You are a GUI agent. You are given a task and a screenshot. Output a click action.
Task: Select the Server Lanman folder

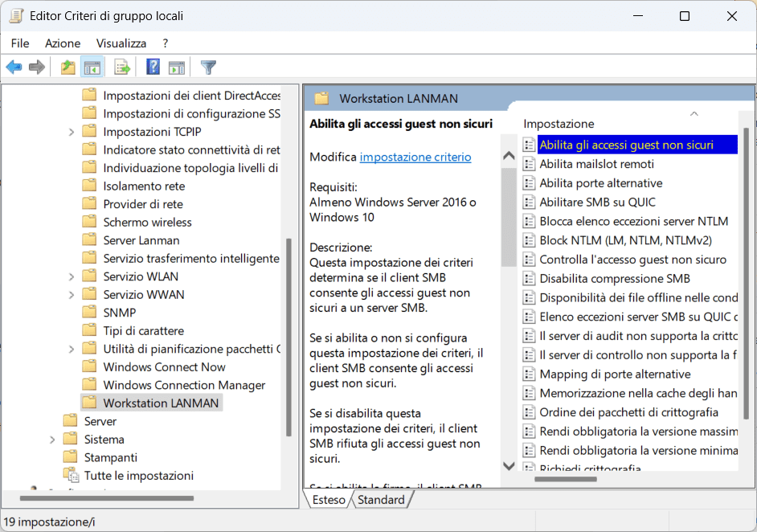141,240
